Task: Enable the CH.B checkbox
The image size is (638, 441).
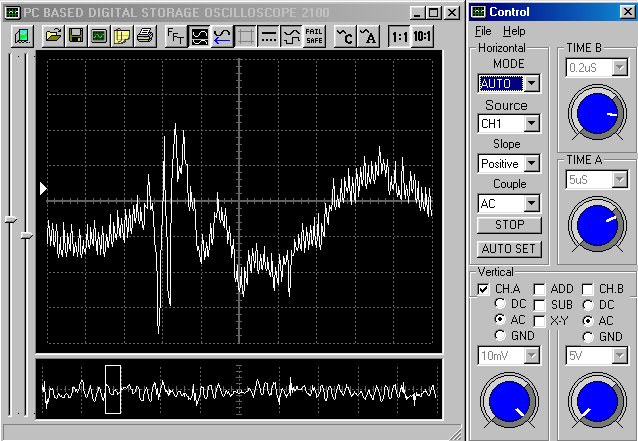Action: 588,289
